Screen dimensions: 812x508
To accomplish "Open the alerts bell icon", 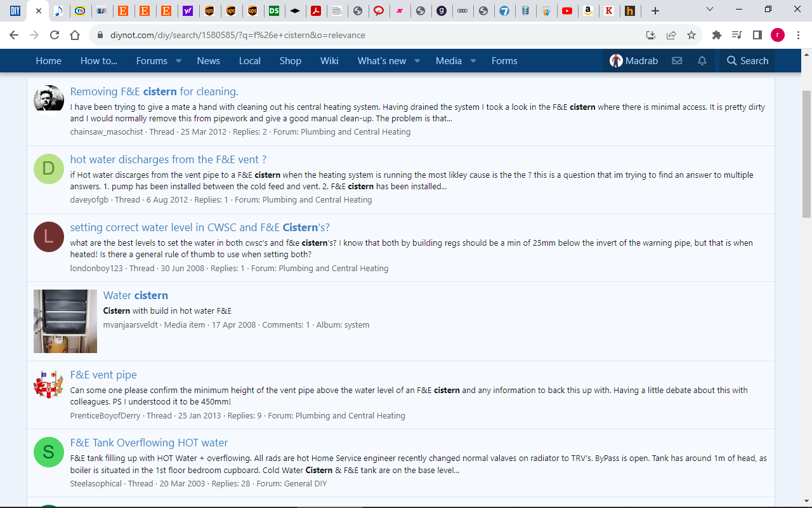I will coord(702,61).
